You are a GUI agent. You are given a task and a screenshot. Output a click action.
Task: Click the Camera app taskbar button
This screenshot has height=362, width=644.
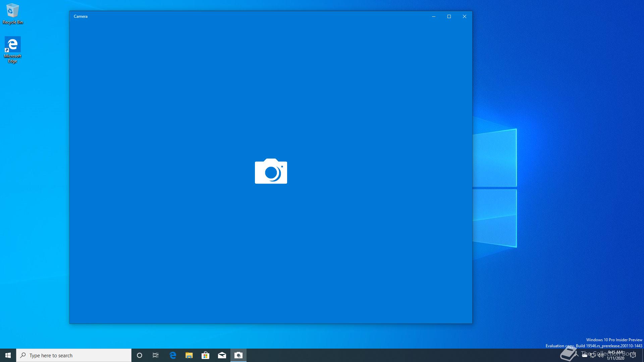(x=238, y=355)
